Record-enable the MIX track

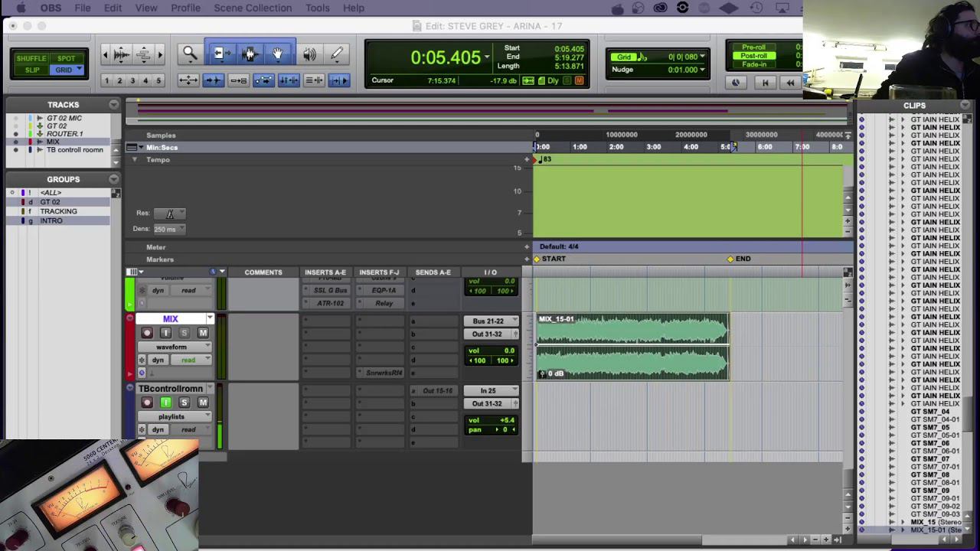147,333
